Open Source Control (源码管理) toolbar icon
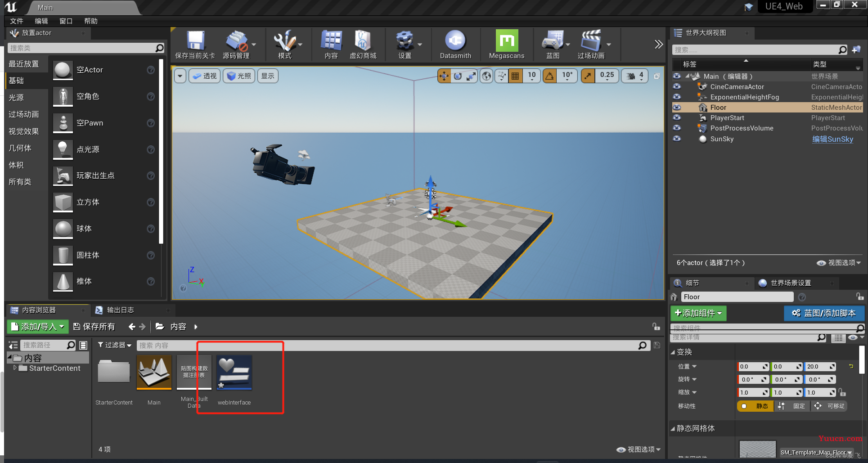 (x=236, y=44)
